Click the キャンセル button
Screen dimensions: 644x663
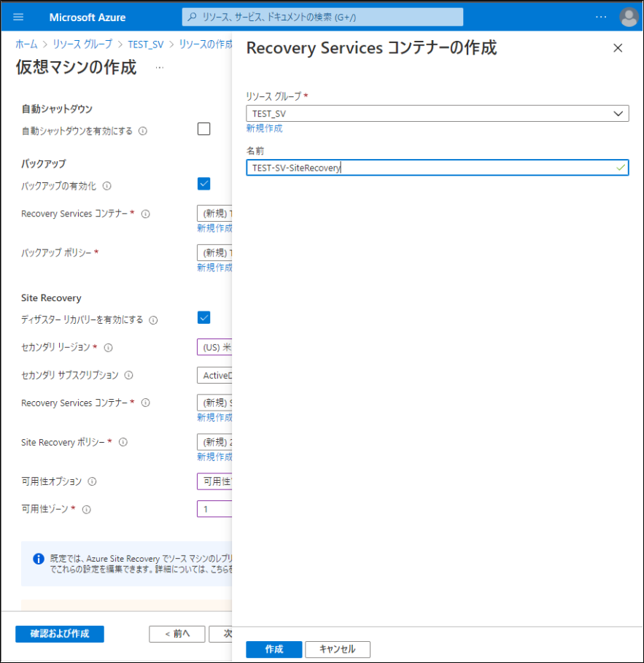tap(338, 649)
